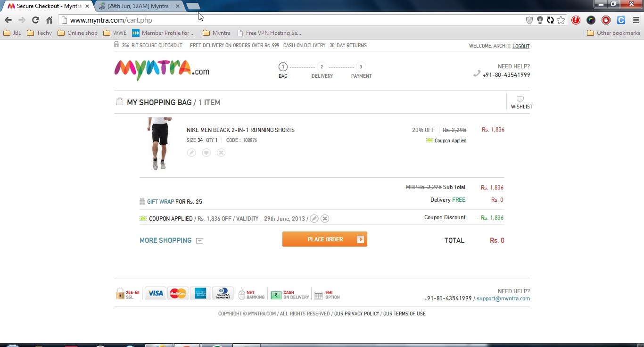The height and width of the screenshot is (347, 644).
Task: Click the Gift Wrap link
Action: 160,202
